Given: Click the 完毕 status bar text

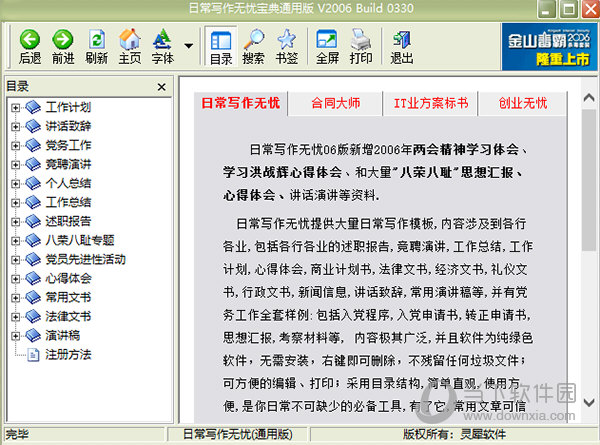Looking at the screenshot, I should click(17, 435).
